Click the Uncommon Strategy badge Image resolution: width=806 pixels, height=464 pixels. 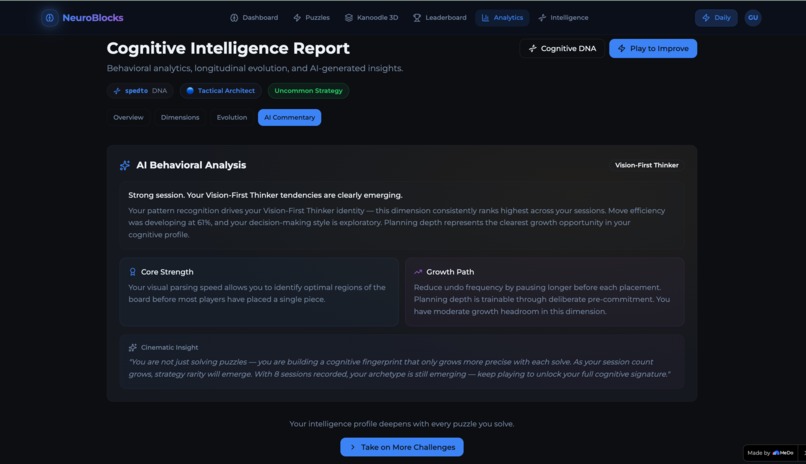click(308, 90)
